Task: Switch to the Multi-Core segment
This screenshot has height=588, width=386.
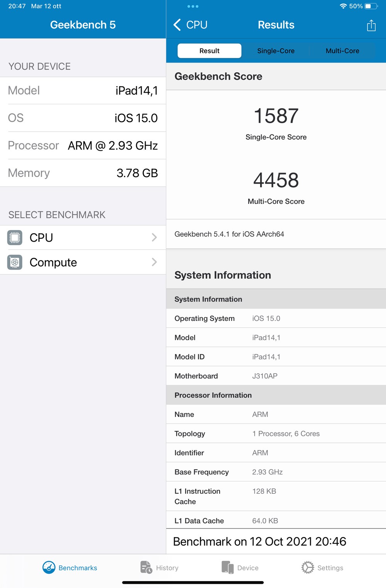Action: (342, 51)
